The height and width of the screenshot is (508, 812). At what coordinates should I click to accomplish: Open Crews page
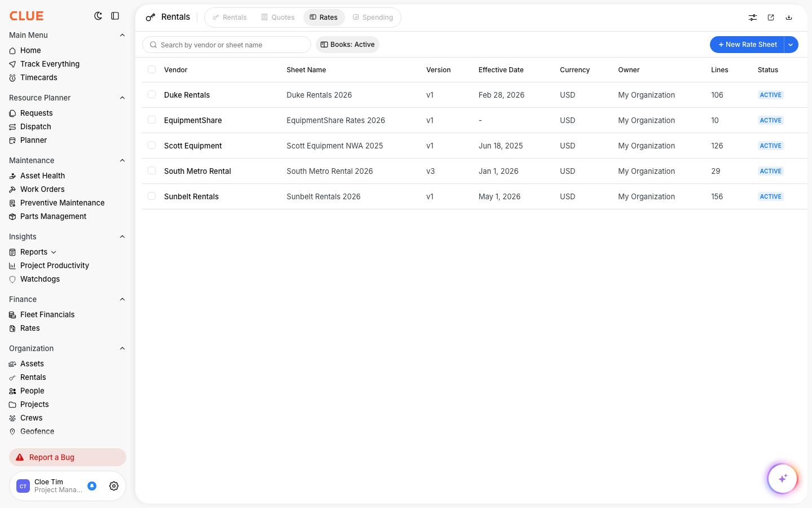(x=31, y=418)
